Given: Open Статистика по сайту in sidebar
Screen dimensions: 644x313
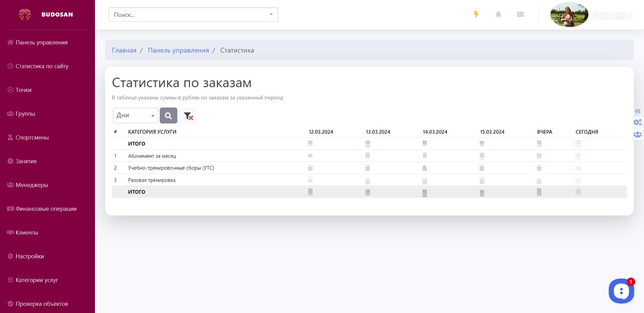Looking at the screenshot, I should (x=42, y=66).
